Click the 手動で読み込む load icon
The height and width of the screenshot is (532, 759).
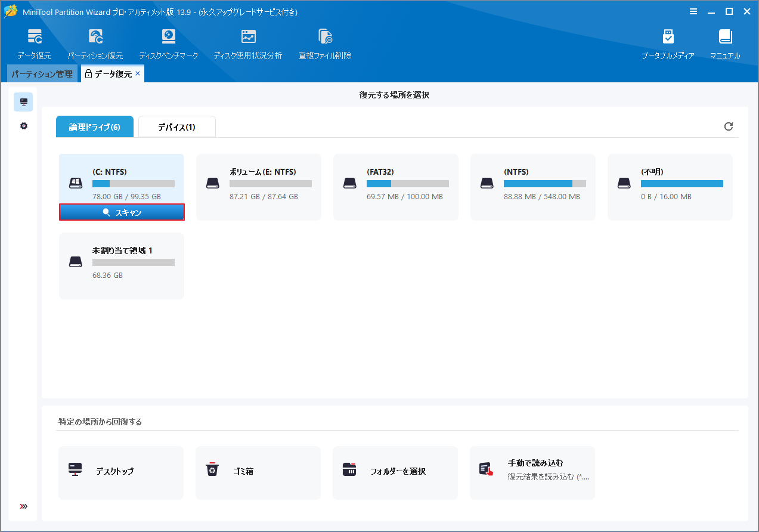[487, 469]
